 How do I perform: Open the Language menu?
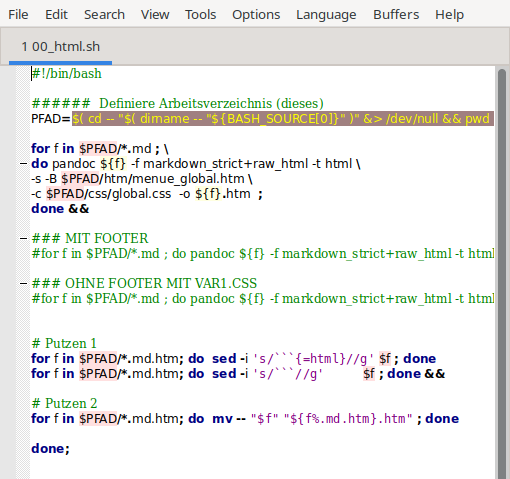click(x=326, y=15)
